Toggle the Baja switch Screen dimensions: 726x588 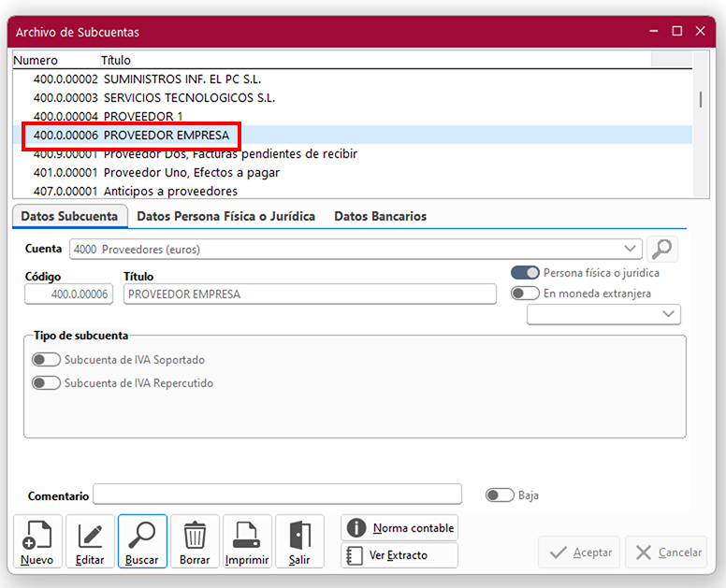(x=500, y=495)
